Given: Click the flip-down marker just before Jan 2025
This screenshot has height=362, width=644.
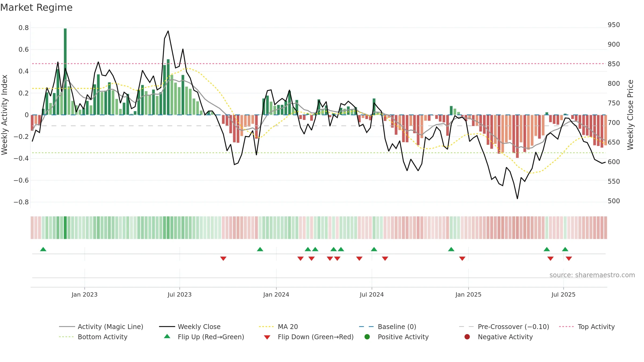Looking at the screenshot, I should [462, 258].
